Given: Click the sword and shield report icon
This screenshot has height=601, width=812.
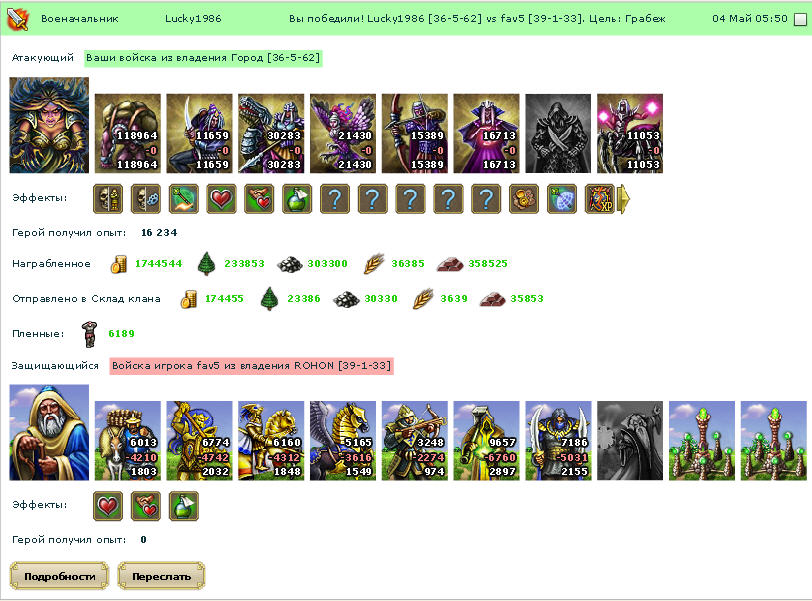Looking at the screenshot, I should coord(18,19).
